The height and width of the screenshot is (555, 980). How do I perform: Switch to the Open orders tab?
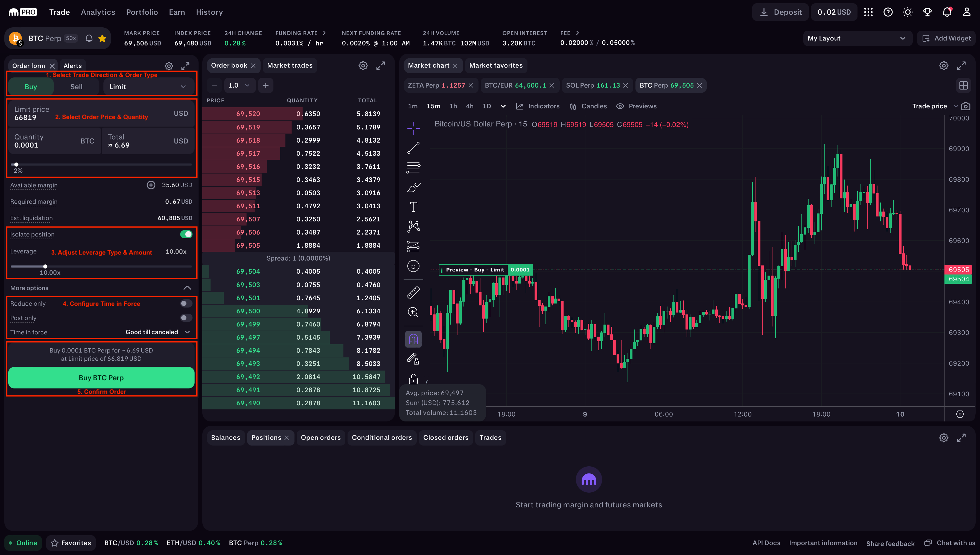(320, 438)
